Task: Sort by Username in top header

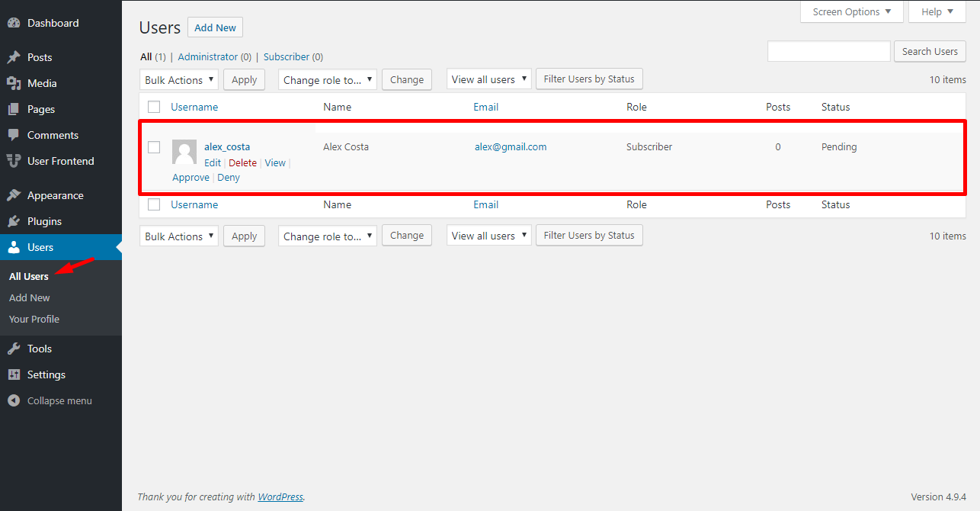Action: pos(194,107)
